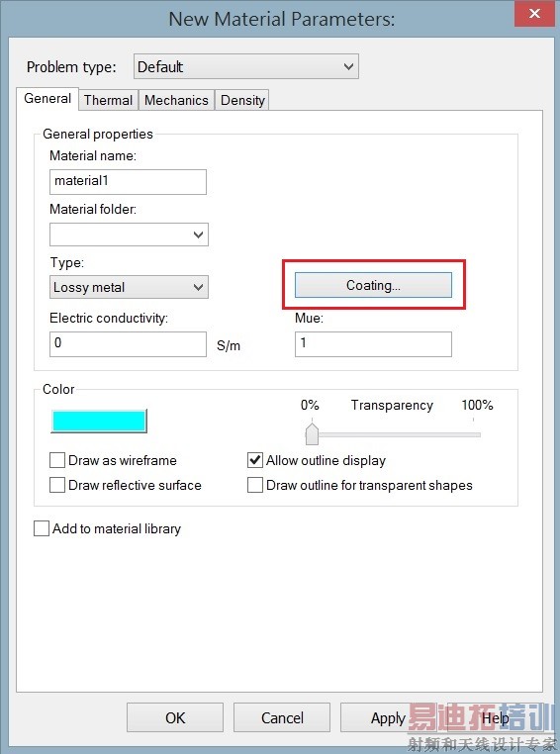Switch to the Mechanics tab

(176, 100)
